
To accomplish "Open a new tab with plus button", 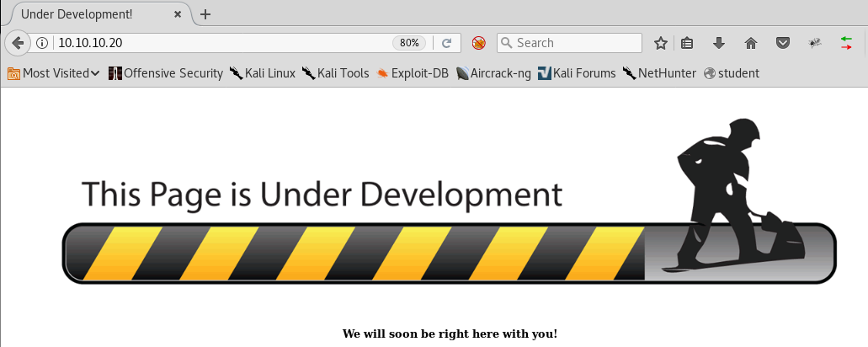I will (x=205, y=14).
